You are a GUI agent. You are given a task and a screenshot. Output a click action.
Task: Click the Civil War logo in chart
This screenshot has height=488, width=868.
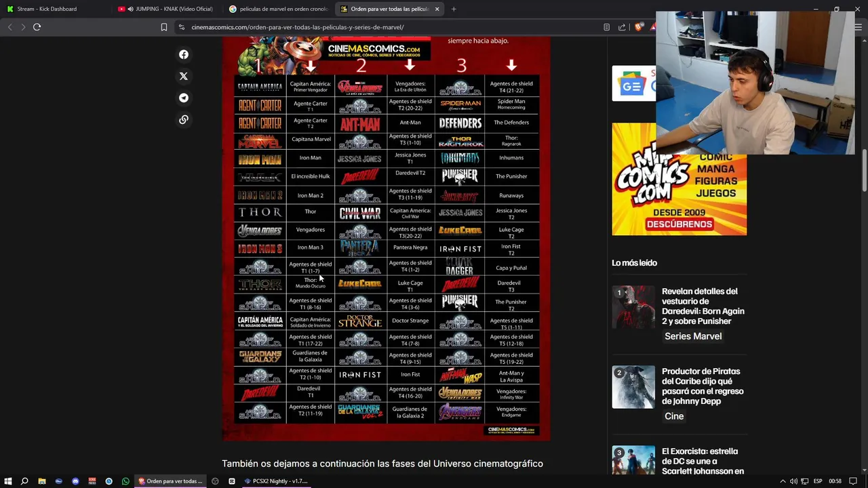click(360, 213)
